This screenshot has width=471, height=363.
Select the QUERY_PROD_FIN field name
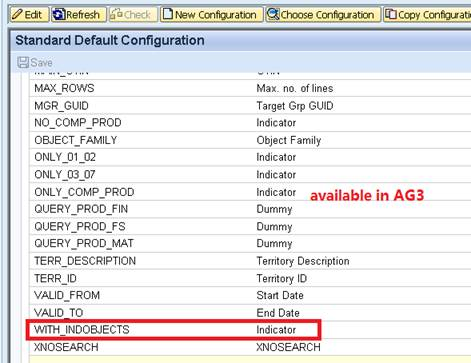pos(81,209)
